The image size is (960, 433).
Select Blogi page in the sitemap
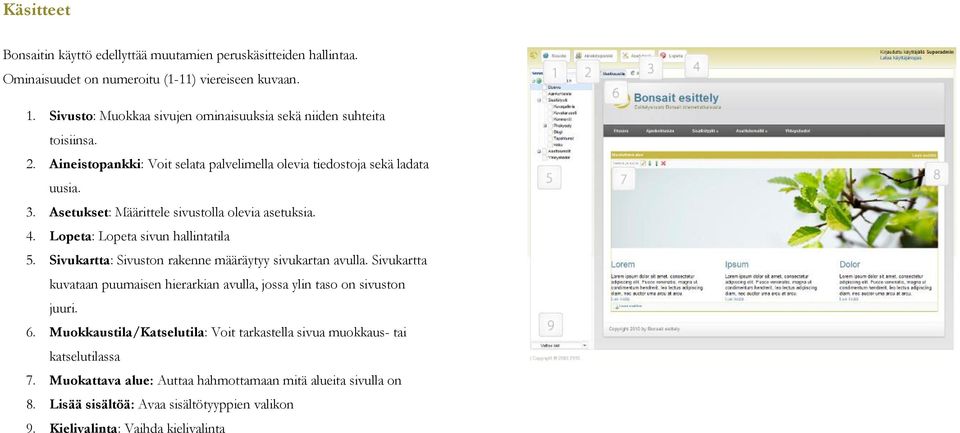pyautogui.click(x=558, y=132)
